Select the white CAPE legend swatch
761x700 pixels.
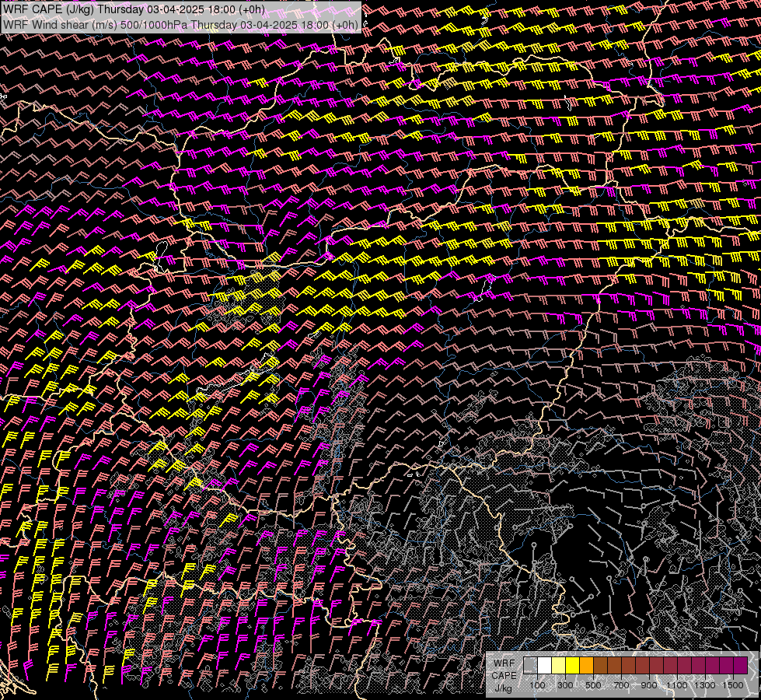click(x=545, y=665)
